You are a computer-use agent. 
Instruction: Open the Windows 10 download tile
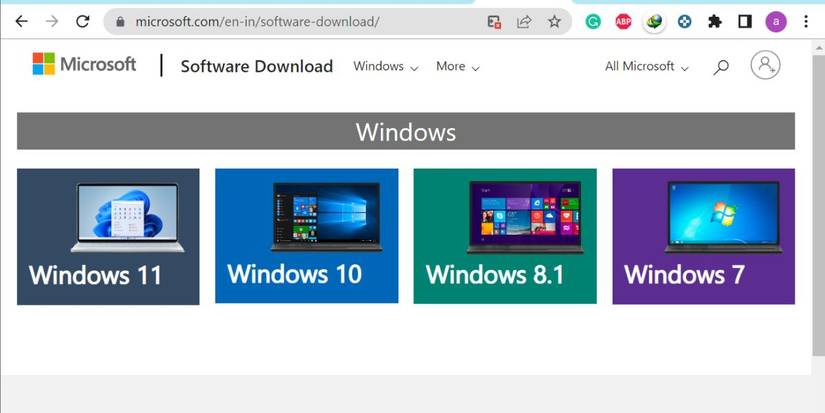307,236
